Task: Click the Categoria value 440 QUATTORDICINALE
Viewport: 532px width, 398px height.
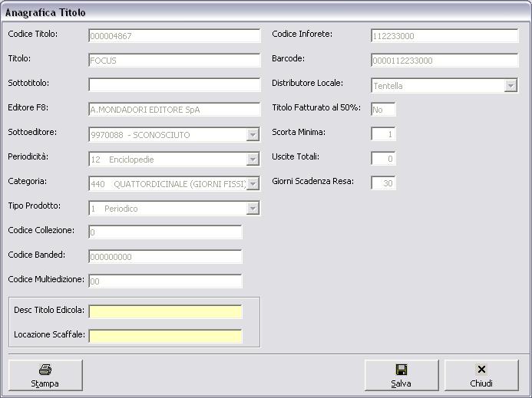Action: coord(168,184)
